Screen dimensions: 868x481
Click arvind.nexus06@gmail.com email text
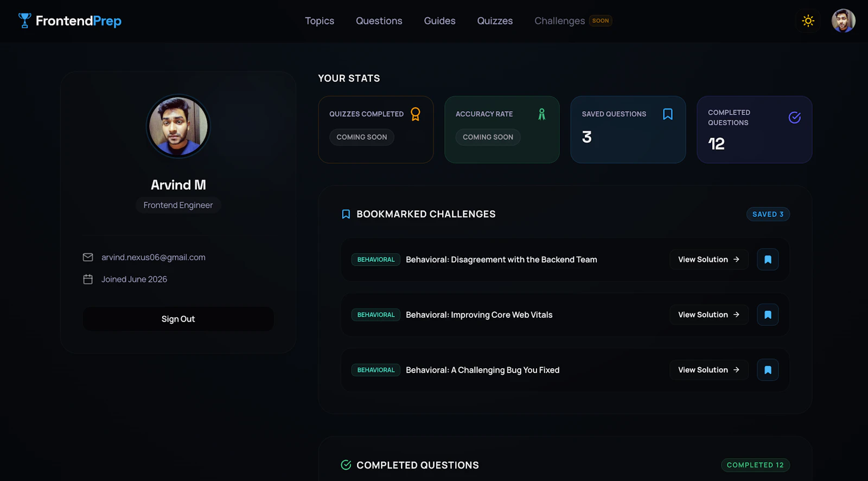154,257
